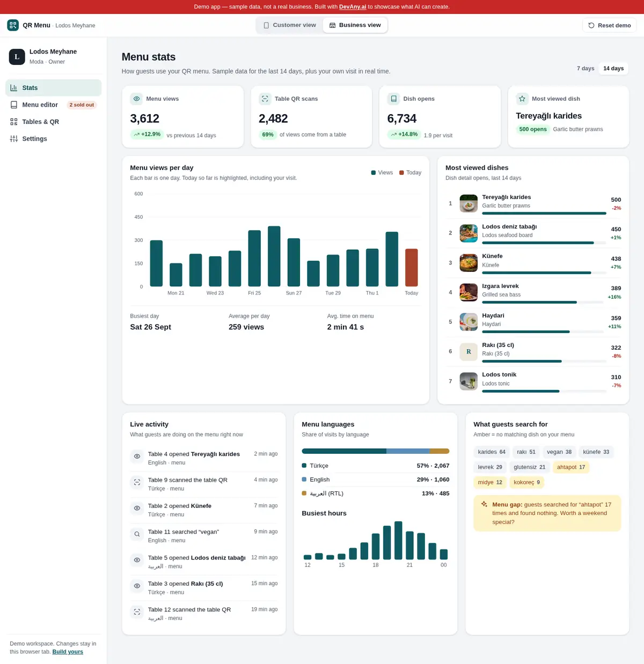Click the eye icon on Menu views card
644x664 pixels.
(x=136, y=99)
